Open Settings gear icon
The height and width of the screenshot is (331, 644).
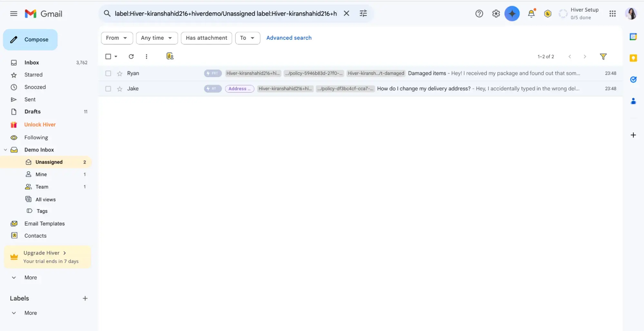coord(496,14)
